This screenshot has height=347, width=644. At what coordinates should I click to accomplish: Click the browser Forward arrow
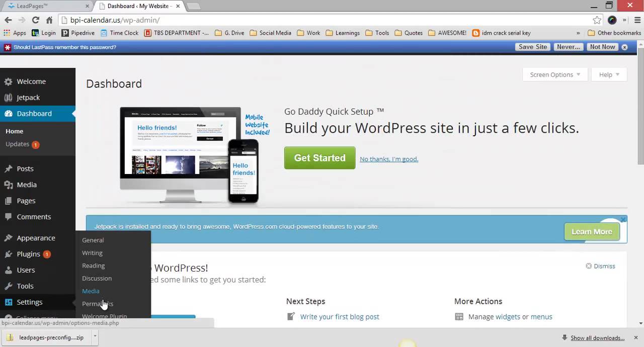22,20
